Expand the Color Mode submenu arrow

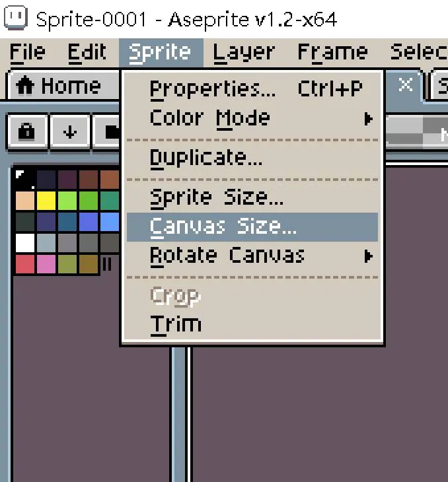coord(368,119)
